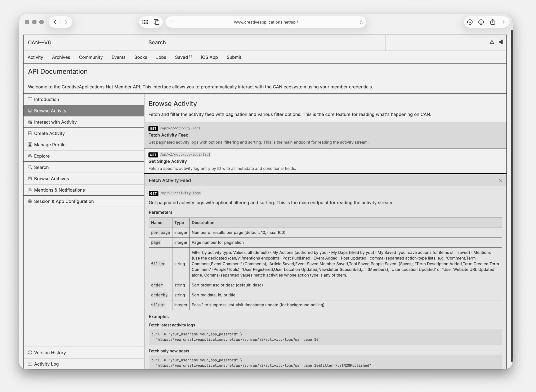Open the iOS App menu item
Screen dimensions: 536x392
click(209, 57)
